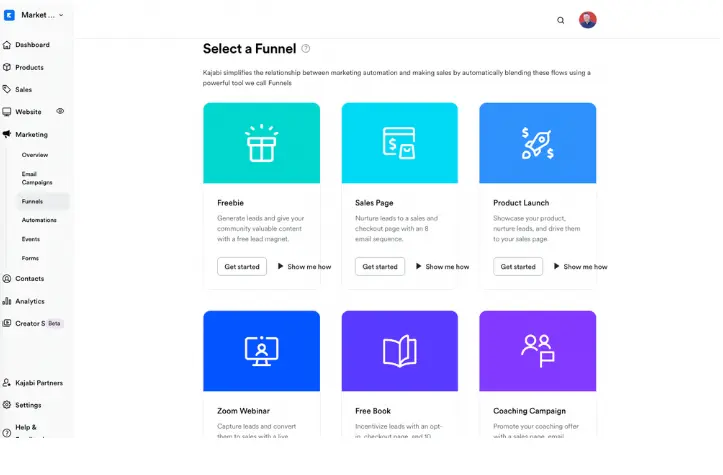The height and width of the screenshot is (475, 723).
Task: Open Kajabi Partners
Action: [39, 383]
